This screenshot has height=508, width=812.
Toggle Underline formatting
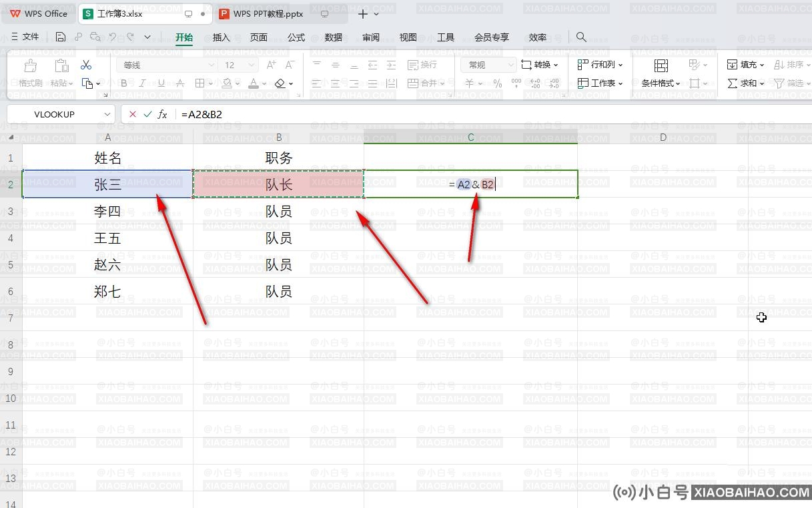(x=161, y=83)
